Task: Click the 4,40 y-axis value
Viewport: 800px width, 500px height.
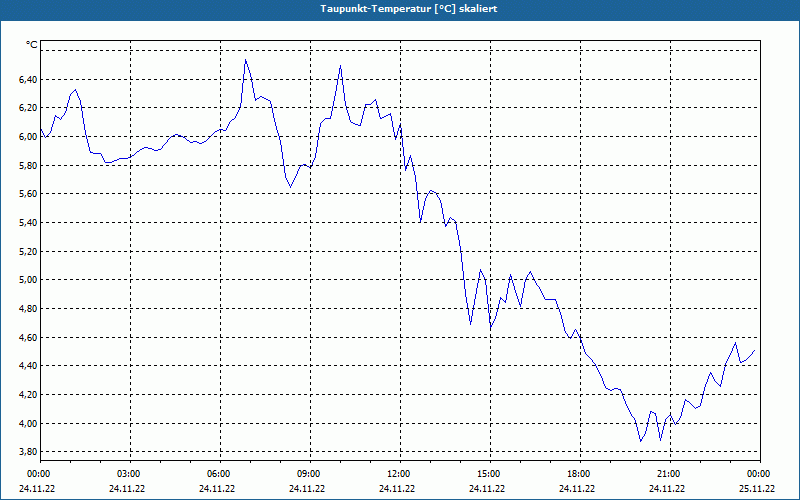Action: tap(27, 366)
